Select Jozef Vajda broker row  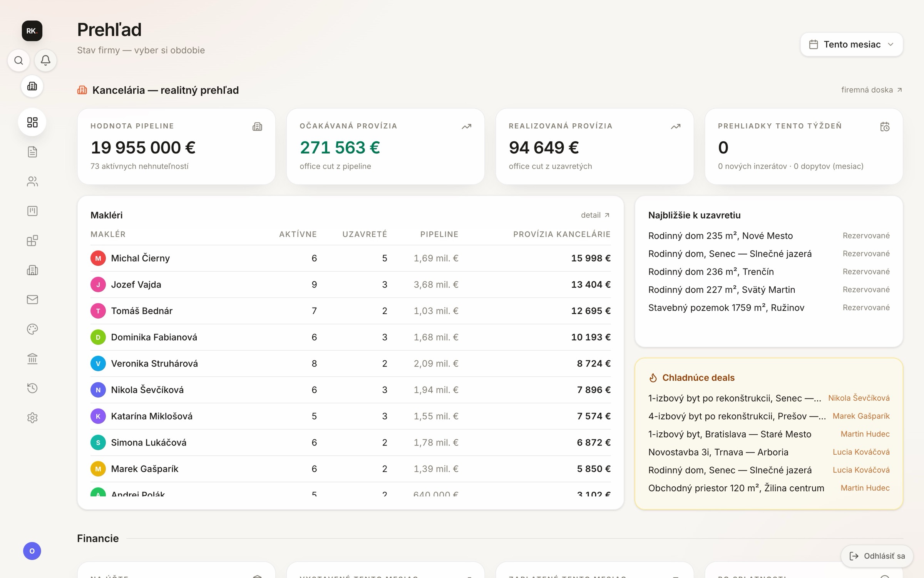[350, 285]
